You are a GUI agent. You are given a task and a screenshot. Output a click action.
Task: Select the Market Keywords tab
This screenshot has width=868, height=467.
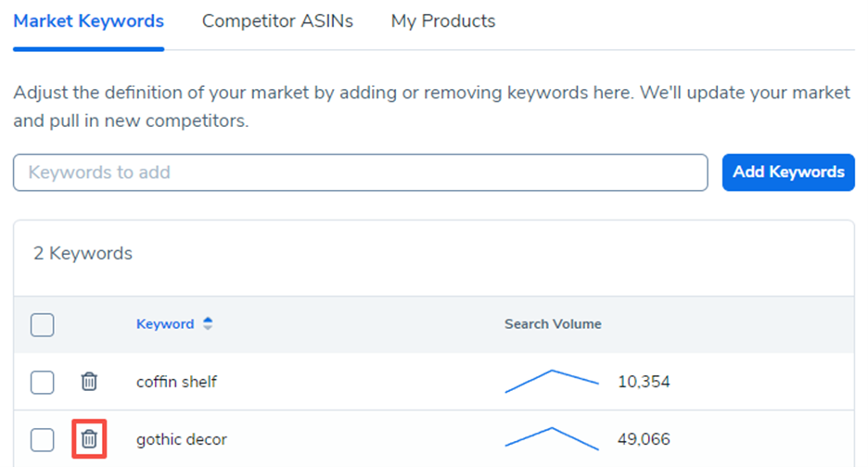click(89, 20)
